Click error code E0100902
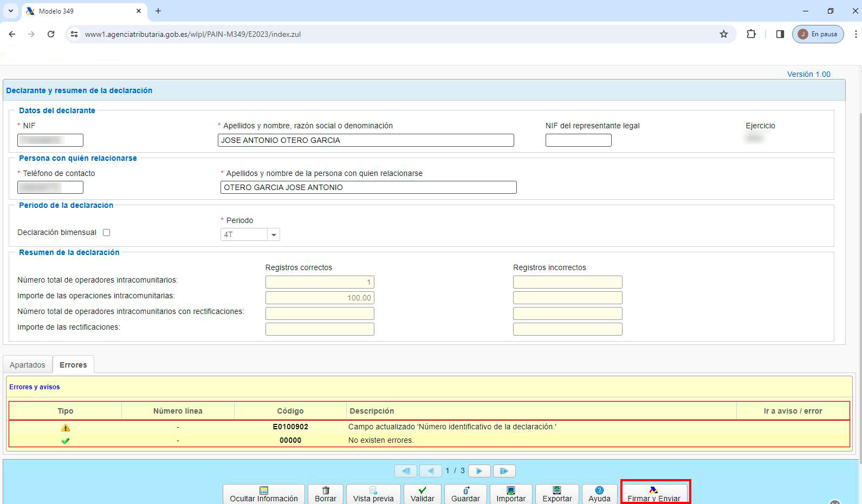This screenshot has height=504, width=862. 290,427
